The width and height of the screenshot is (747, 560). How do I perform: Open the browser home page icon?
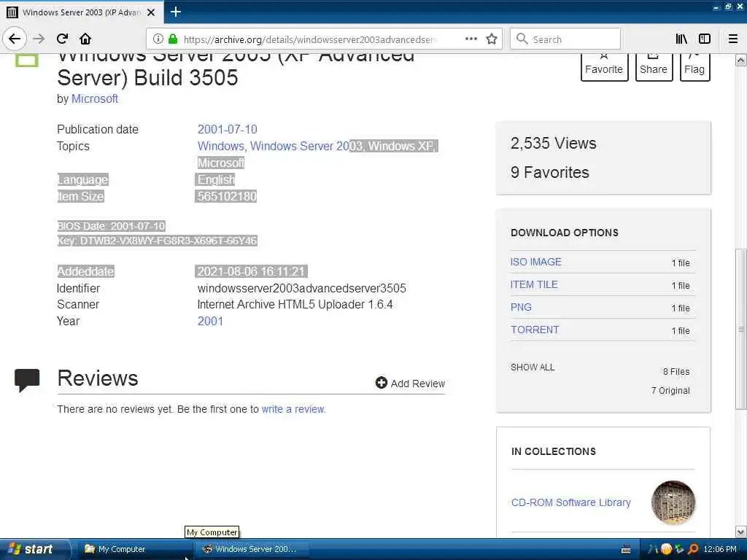pos(85,39)
